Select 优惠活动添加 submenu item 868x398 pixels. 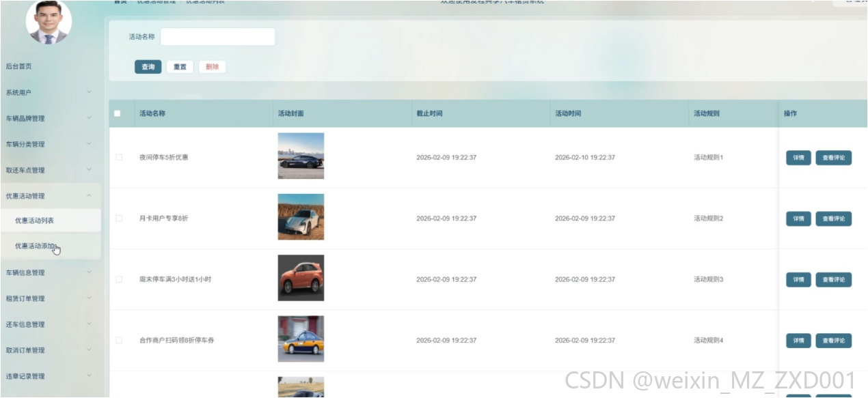point(51,246)
